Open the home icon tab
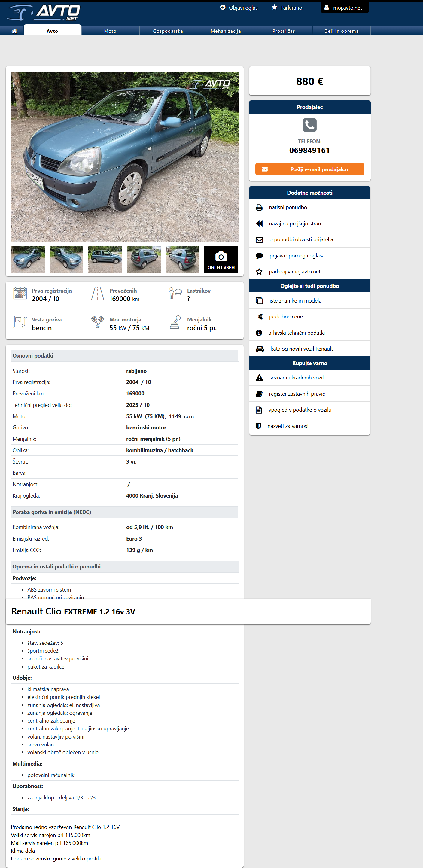 click(14, 31)
